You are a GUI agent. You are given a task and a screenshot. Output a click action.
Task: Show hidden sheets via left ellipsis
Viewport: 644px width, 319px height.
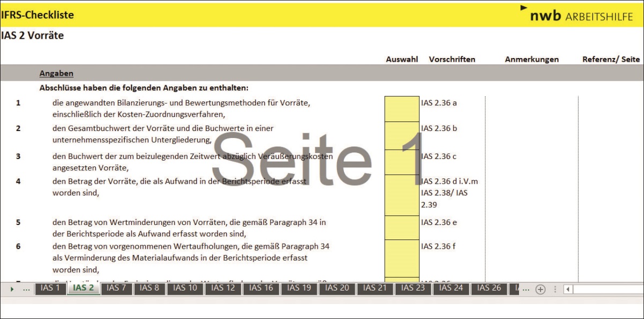pos(26,289)
